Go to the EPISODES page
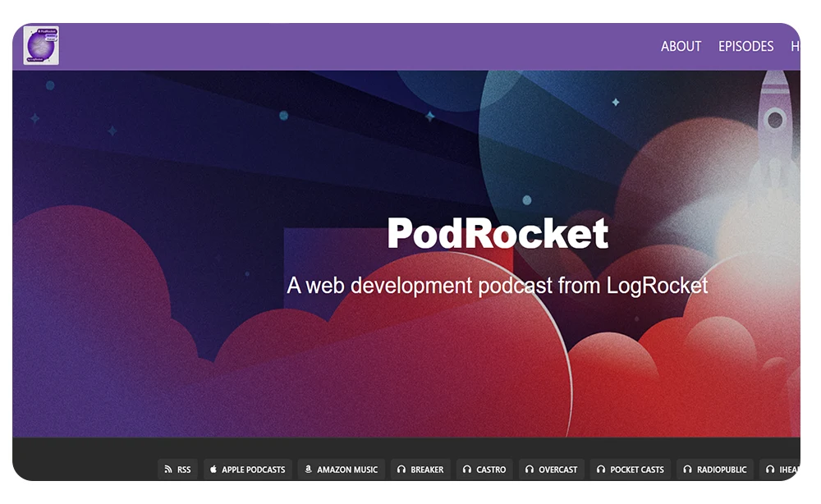The width and height of the screenshot is (821, 504). (745, 47)
